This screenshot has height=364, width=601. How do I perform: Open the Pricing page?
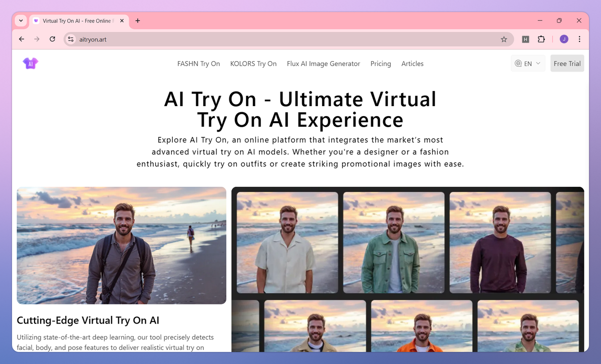[381, 64]
